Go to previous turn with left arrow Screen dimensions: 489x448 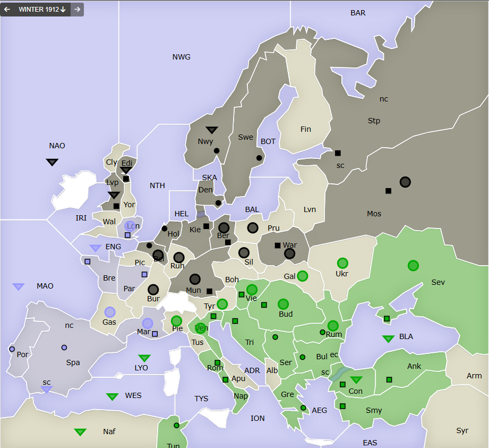(x=7, y=10)
